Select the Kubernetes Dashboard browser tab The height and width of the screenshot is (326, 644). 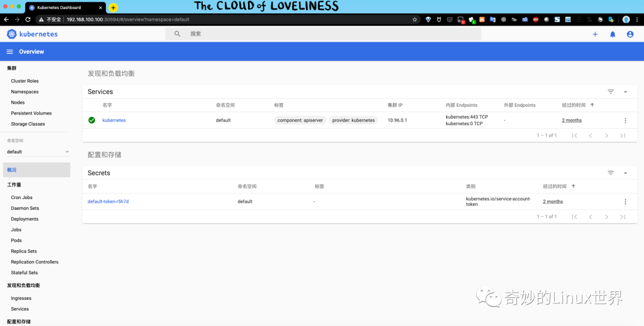(66, 8)
